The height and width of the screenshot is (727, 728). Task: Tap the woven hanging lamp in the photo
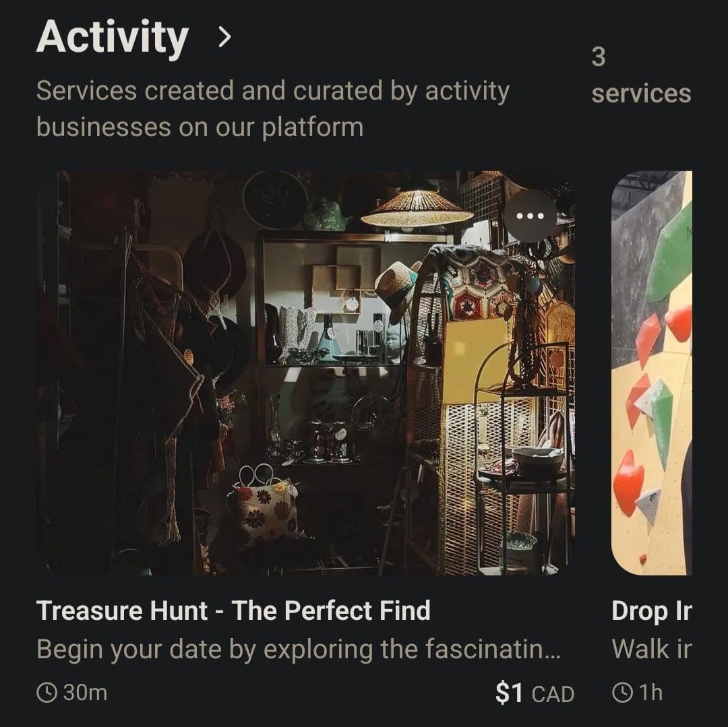click(x=417, y=210)
